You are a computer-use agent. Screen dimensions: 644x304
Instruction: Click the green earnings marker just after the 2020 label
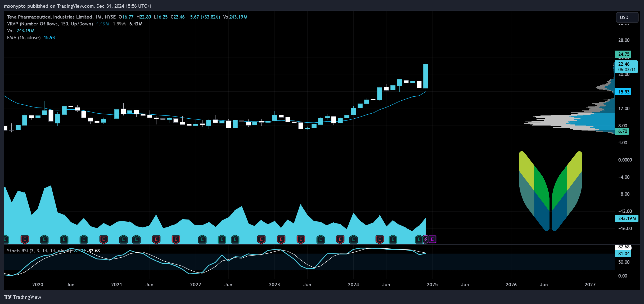point(44,239)
